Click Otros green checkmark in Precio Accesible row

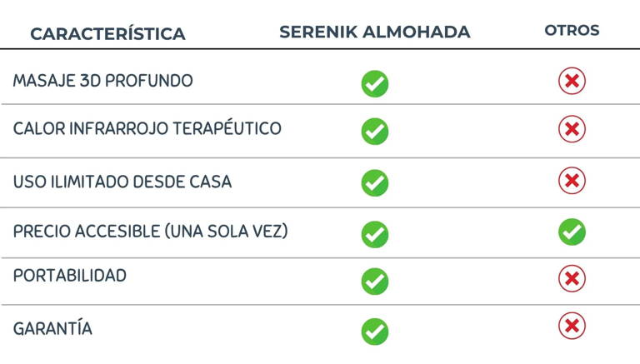coord(572,232)
